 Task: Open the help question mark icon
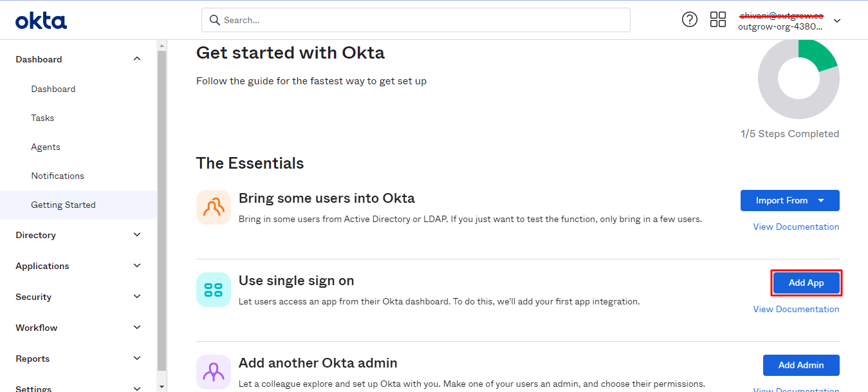coord(690,19)
